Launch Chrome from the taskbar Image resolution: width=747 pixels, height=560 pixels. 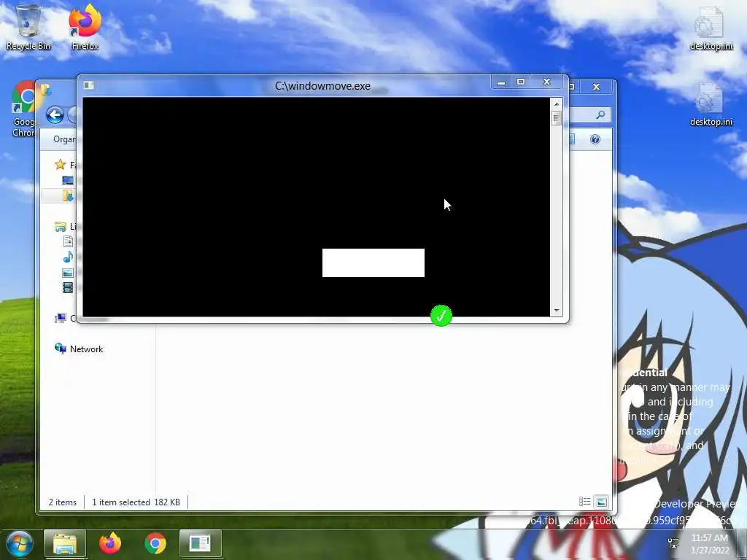pyautogui.click(x=155, y=543)
